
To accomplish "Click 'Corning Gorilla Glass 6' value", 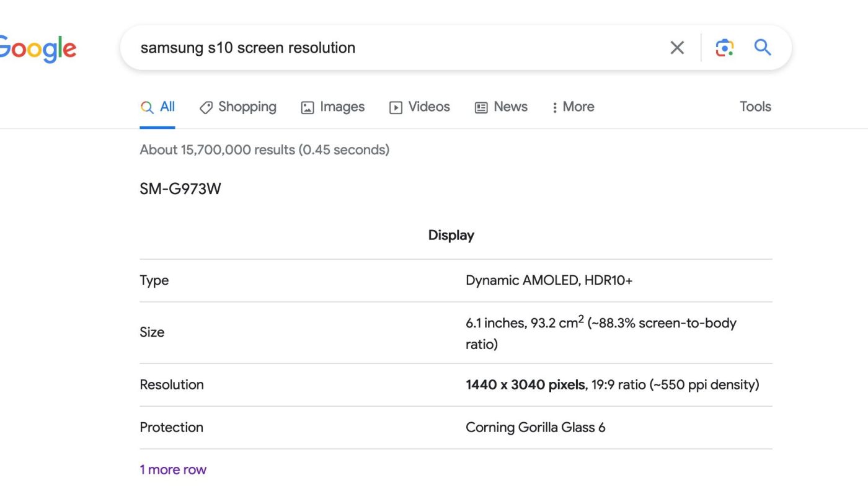I will [x=536, y=427].
